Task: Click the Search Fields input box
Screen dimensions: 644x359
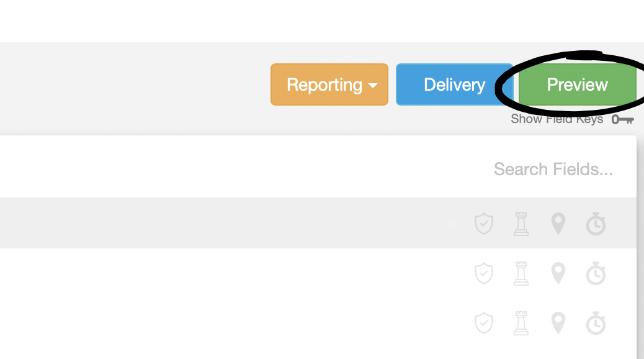Action: [552, 168]
